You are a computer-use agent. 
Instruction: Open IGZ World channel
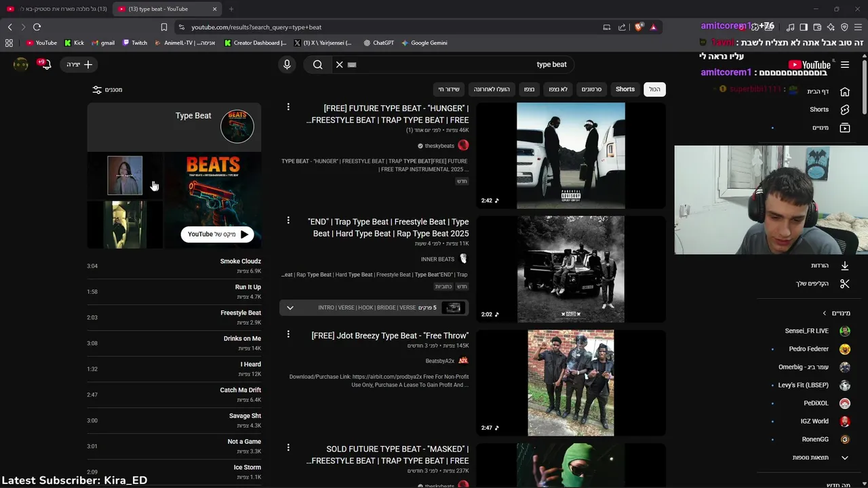point(825,421)
